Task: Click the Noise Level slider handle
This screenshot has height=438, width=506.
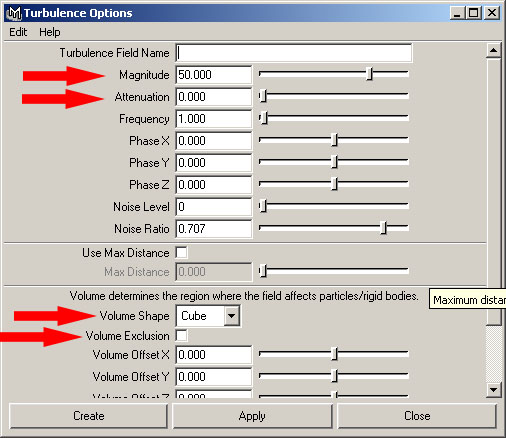Action: (x=263, y=206)
